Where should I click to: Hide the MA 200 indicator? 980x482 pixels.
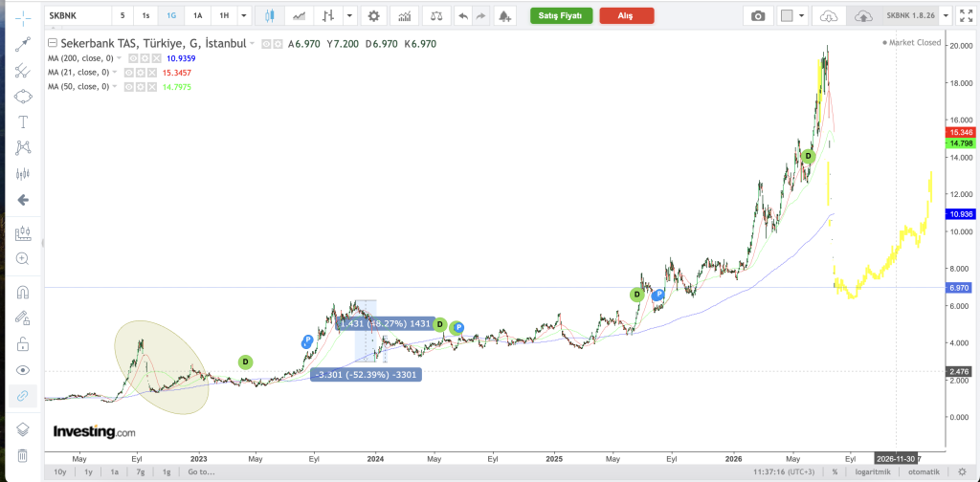132,58
